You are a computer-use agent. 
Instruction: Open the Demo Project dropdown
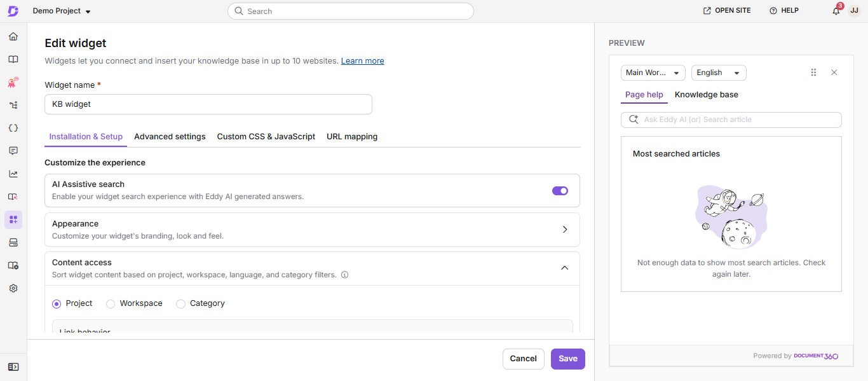(x=62, y=11)
